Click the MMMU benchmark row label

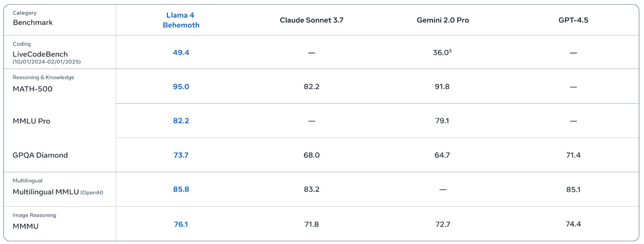click(x=26, y=226)
